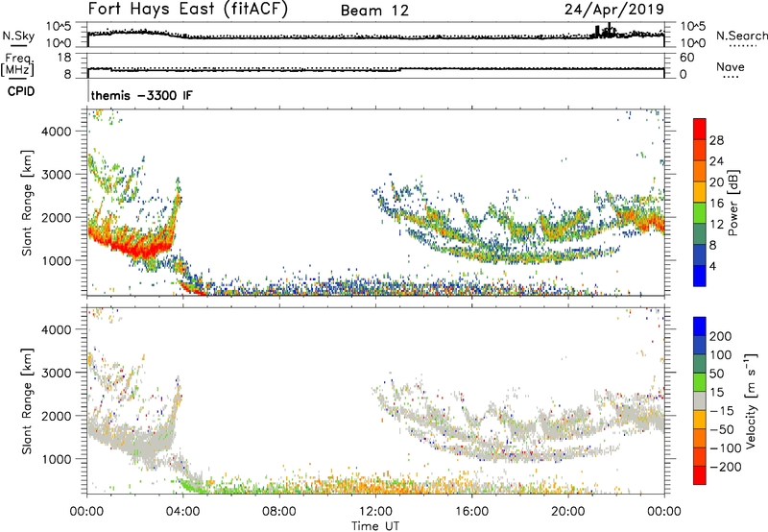Click the '-100' label on Velocity color bar
The height and width of the screenshot is (532, 768).
(x=726, y=448)
